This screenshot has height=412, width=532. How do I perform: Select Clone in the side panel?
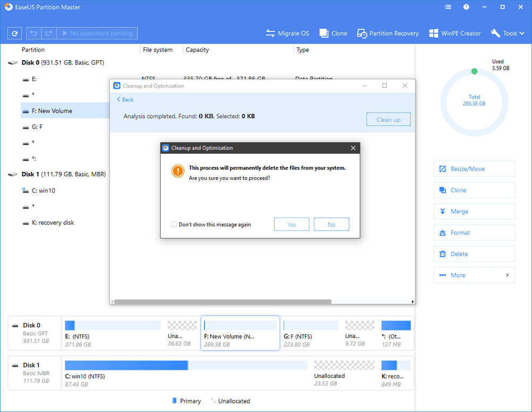(475, 190)
